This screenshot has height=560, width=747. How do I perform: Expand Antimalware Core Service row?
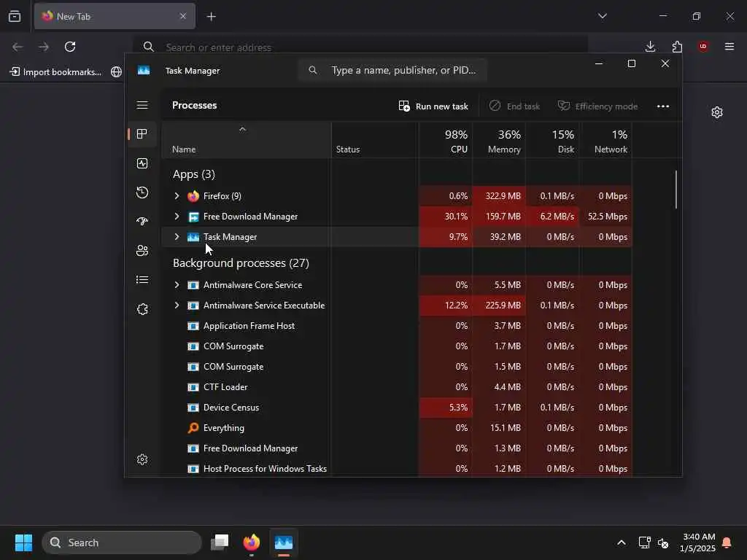177,285
